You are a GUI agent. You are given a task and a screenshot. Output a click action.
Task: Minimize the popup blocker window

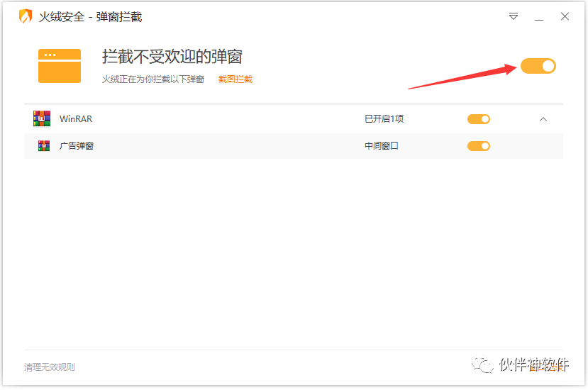pyautogui.click(x=539, y=20)
